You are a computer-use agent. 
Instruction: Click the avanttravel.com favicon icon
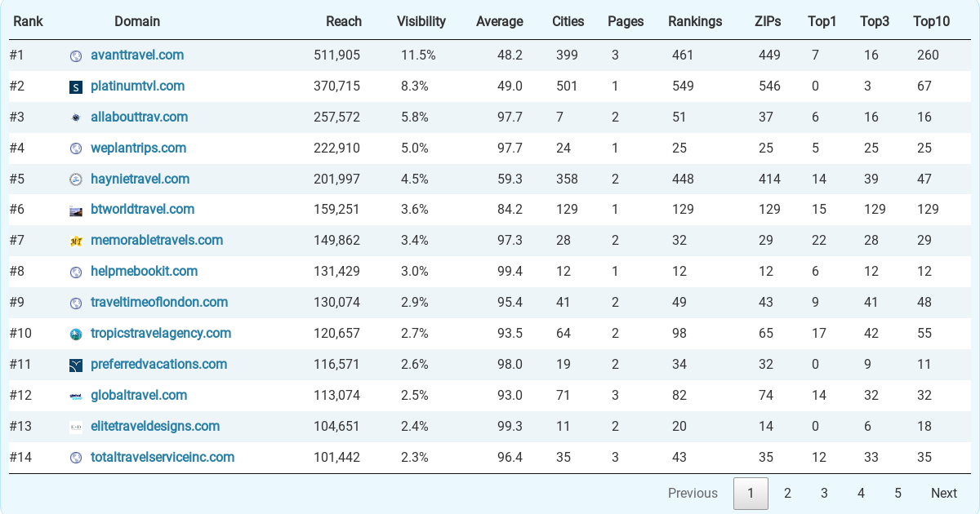click(76, 56)
